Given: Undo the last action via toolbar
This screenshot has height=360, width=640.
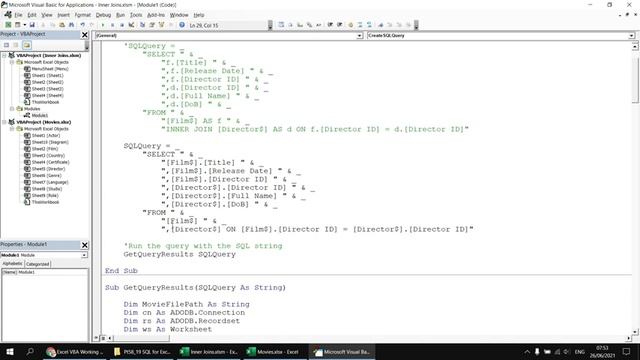Looking at the screenshot, I should tap(82, 25).
